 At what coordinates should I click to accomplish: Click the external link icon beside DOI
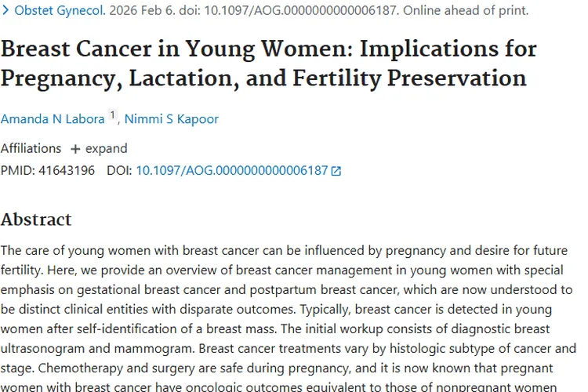(x=336, y=170)
